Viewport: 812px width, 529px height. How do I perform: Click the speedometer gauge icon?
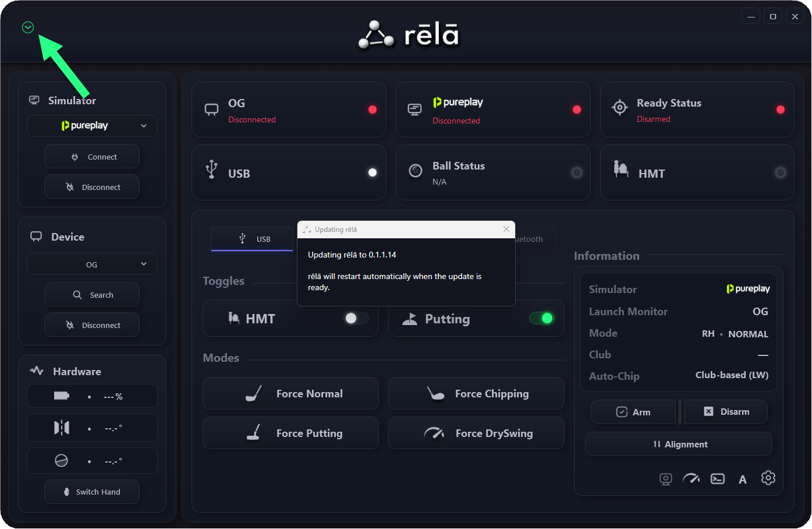click(692, 479)
